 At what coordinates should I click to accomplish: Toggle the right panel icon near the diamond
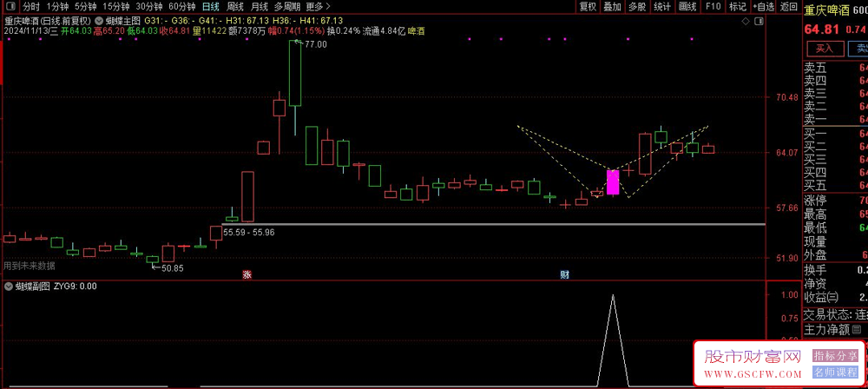coord(759,21)
